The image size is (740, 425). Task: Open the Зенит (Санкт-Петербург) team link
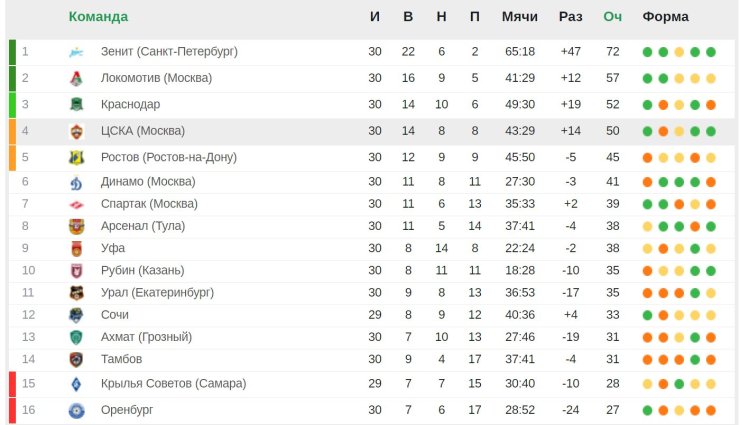coord(169,51)
